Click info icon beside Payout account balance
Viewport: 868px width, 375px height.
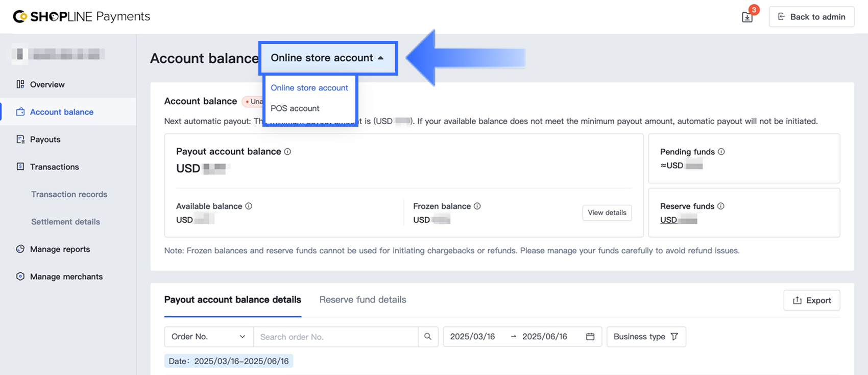[x=287, y=152]
